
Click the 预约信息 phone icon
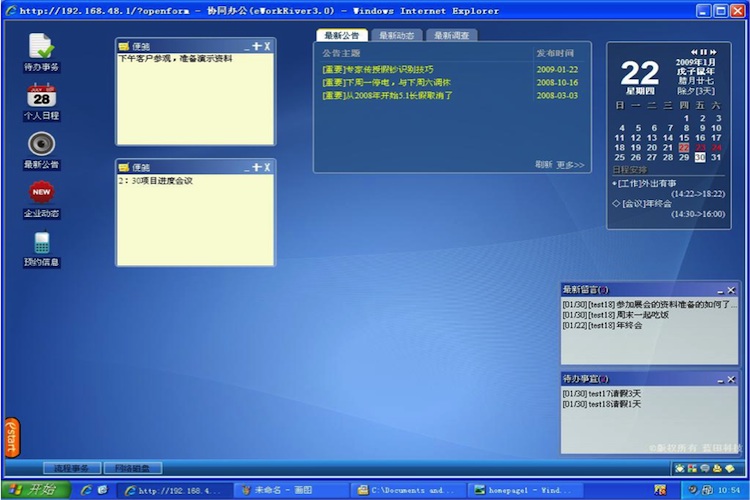coord(41,243)
